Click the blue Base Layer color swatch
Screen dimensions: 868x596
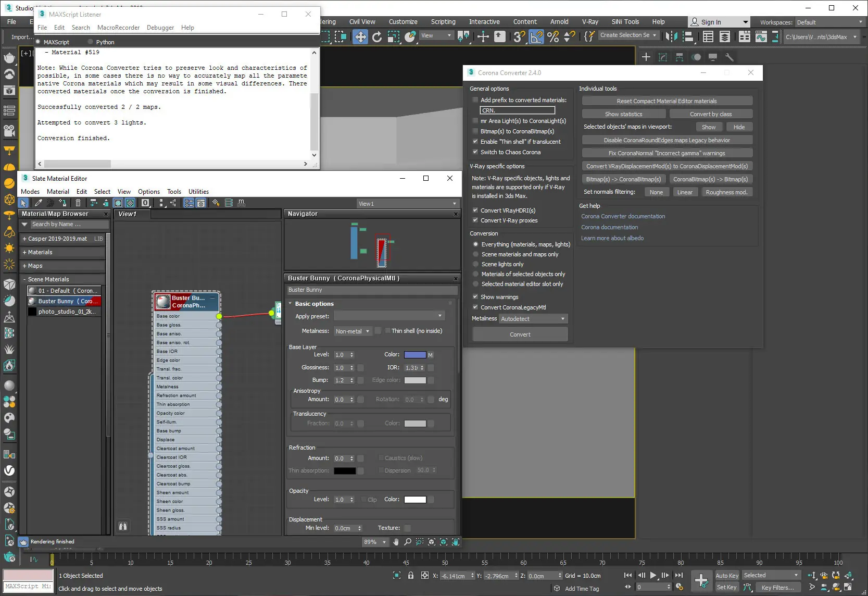[x=414, y=355]
